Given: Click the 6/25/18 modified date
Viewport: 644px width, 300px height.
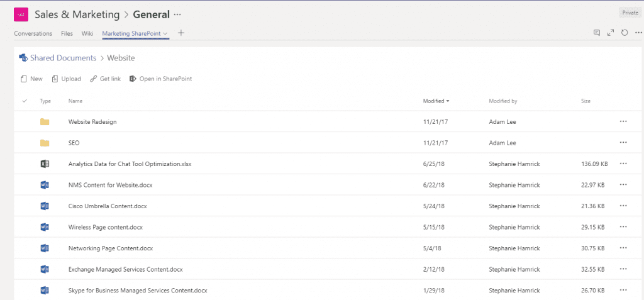Looking at the screenshot, I should point(434,164).
